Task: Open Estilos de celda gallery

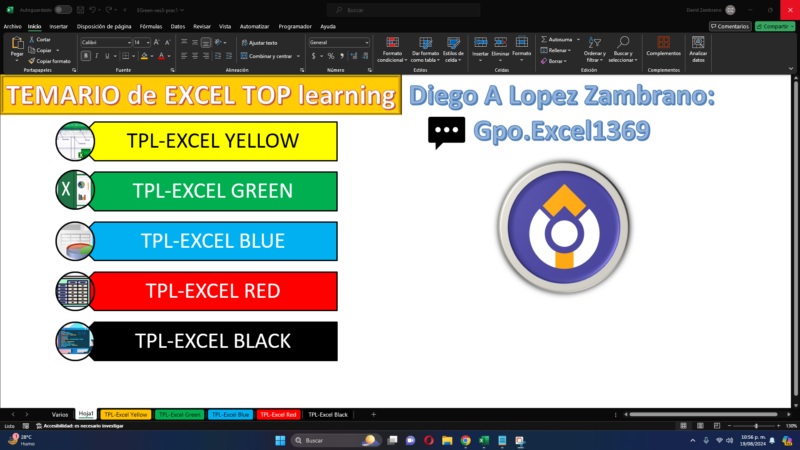Action: click(453, 49)
